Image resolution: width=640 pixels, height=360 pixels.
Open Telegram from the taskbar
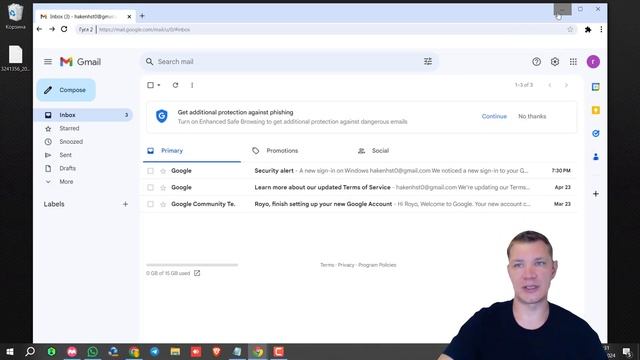coord(155,351)
